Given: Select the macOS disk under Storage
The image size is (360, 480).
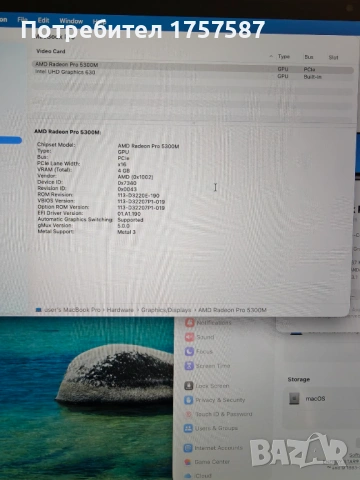Looking at the screenshot, I should point(307,398).
